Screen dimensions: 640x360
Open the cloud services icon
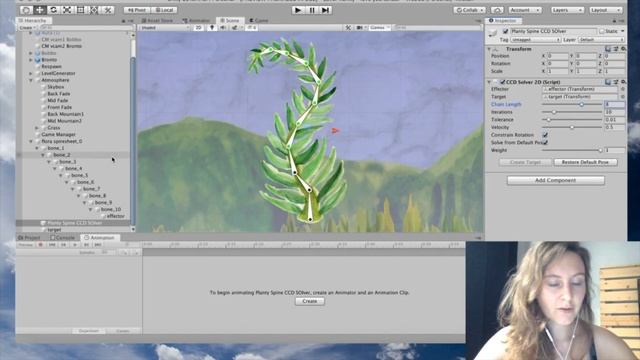(497, 10)
